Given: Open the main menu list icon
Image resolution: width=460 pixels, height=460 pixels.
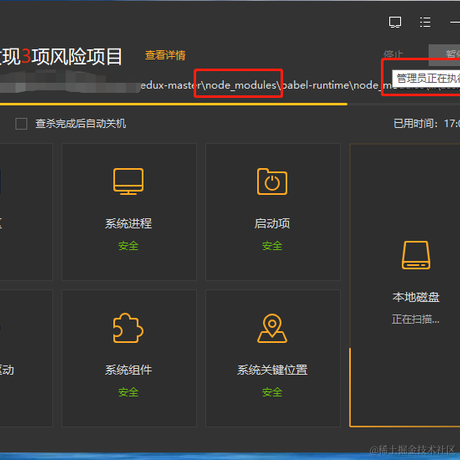Looking at the screenshot, I should point(425,22).
